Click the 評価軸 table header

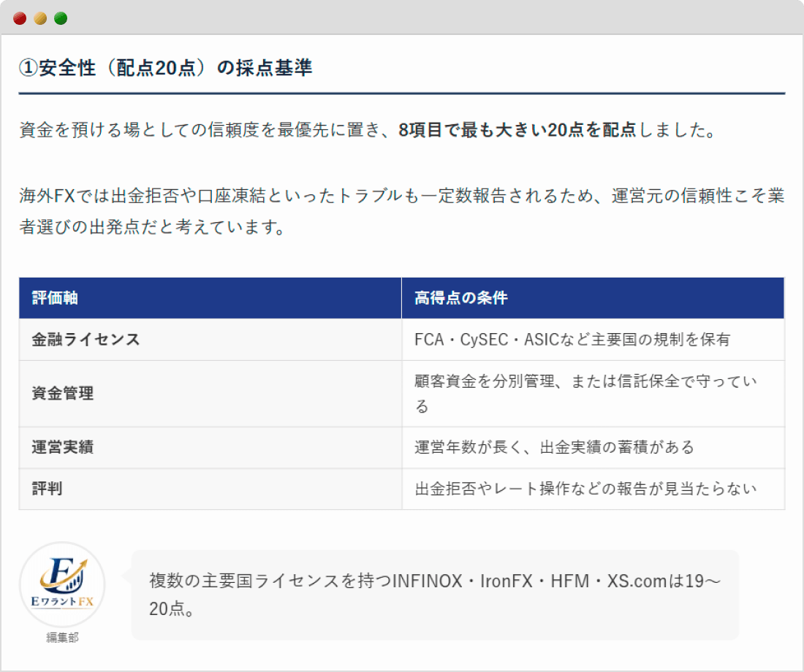pyautogui.click(x=211, y=298)
